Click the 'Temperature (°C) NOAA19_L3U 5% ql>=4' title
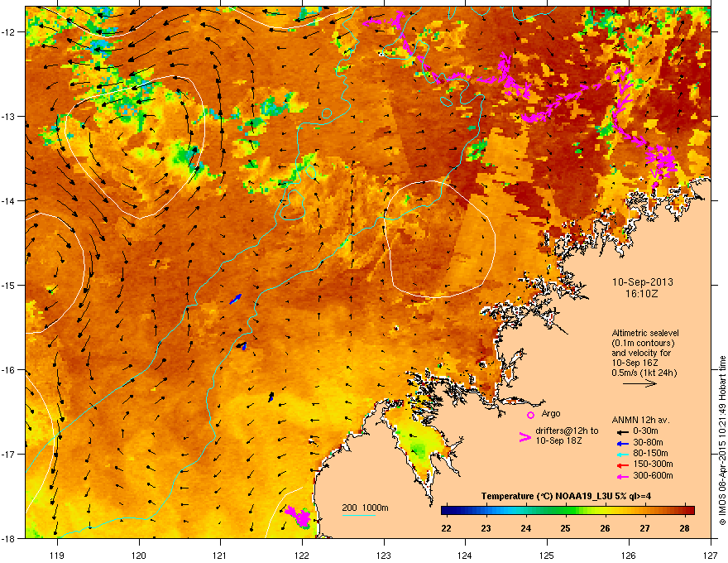Image resolution: width=728 pixels, height=563 pixels. [566, 496]
